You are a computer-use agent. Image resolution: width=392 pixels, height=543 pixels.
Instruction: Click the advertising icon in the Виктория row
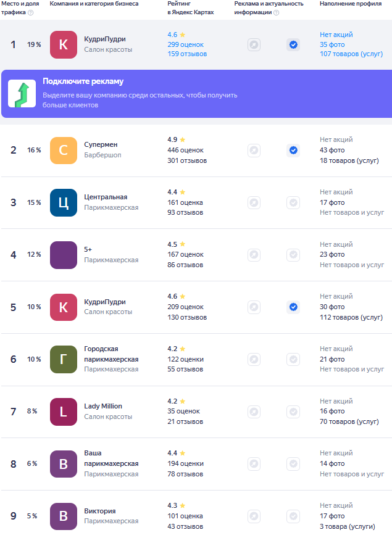pyautogui.click(x=254, y=516)
